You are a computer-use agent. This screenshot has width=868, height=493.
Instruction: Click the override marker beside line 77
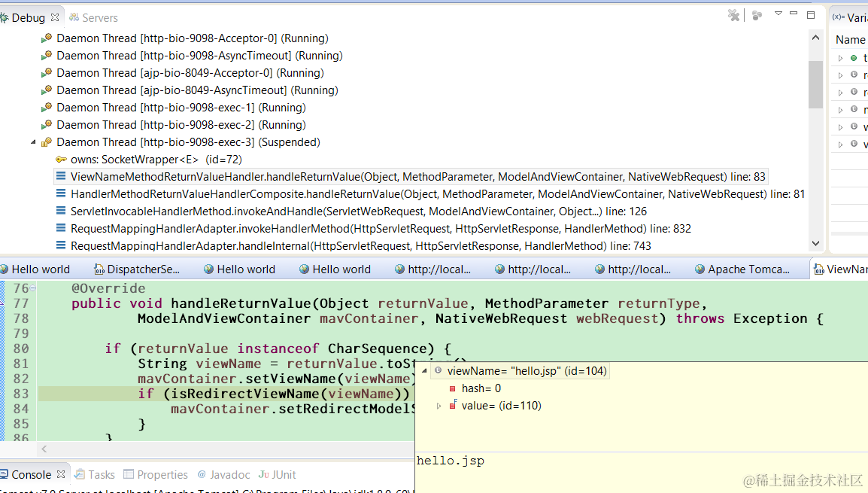(2, 303)
